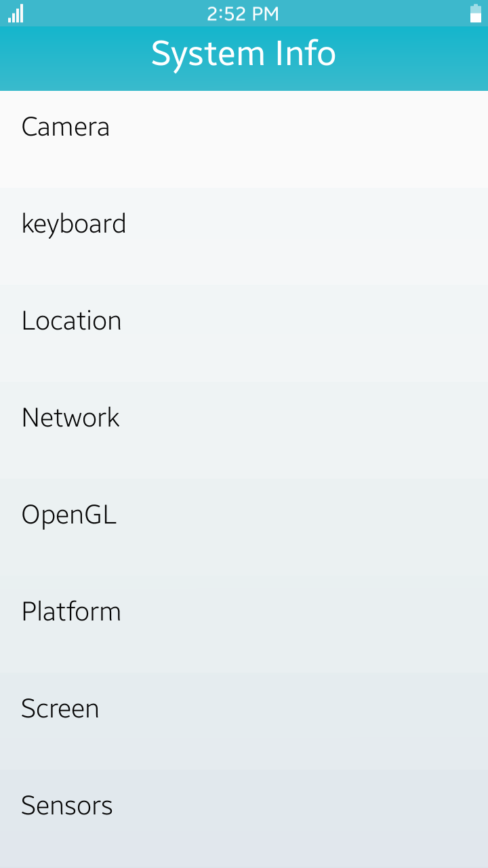488x868 pixels.
Task: View OpenGL system information
Action: click(x=69, y=515)
